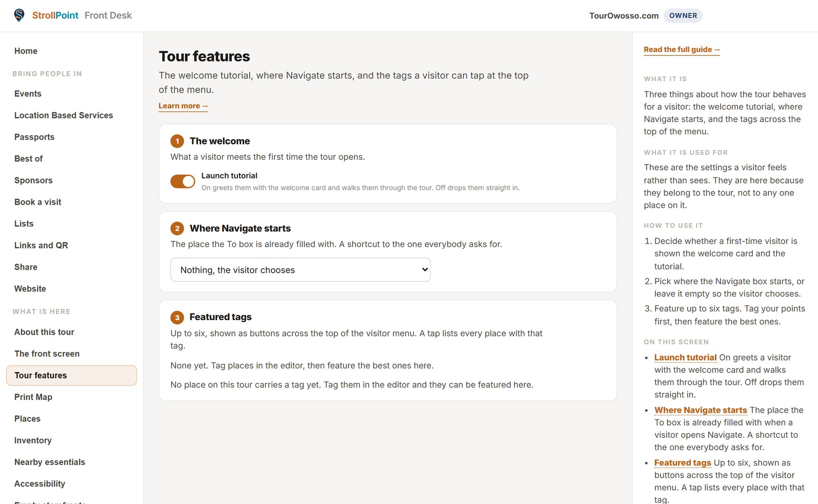Click the TourOwosso.com account name
Image resolution: width=818 pixels, height=504 pixels.
[x=624, y=15]
